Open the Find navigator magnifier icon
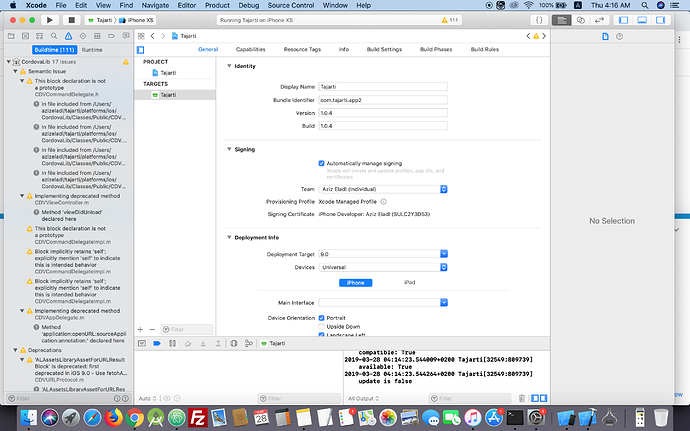The image size is (690, 431). (x=54, y=36)
